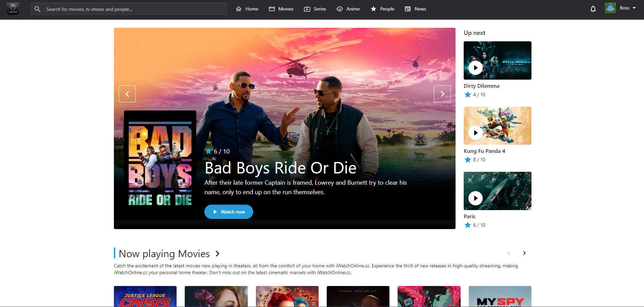Open the News menu item

click(x=416, y=9)
